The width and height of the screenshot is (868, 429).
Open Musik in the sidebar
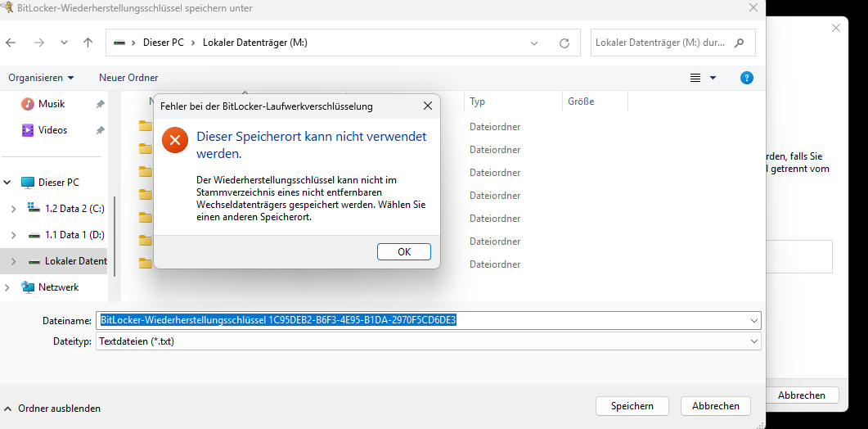(52, 104)
